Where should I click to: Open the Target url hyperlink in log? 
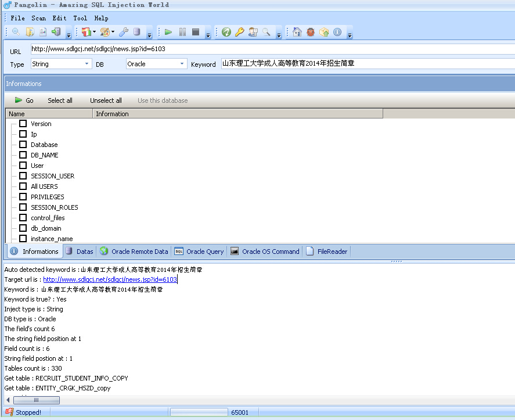pos(110,279)
